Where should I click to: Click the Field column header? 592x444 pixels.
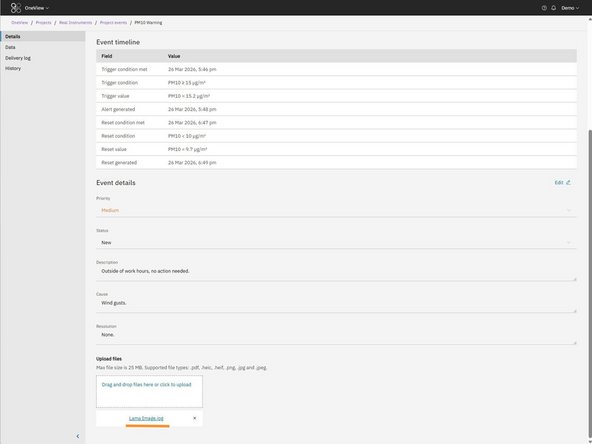(x=107, y=56)
